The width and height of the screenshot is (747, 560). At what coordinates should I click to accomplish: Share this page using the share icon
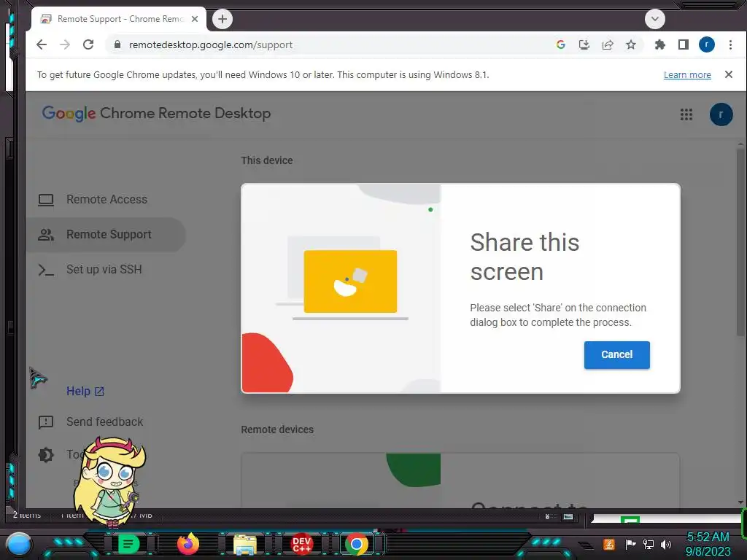pos(608,44)
